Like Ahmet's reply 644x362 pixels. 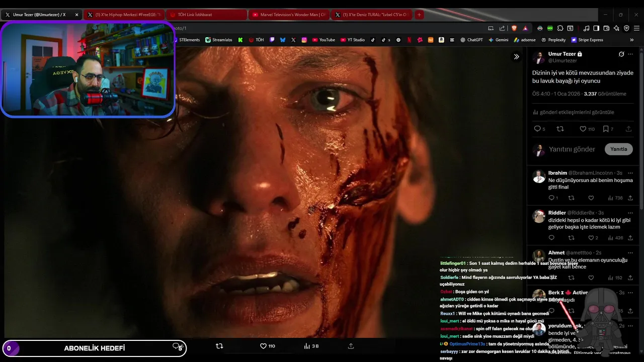point(591,278)
